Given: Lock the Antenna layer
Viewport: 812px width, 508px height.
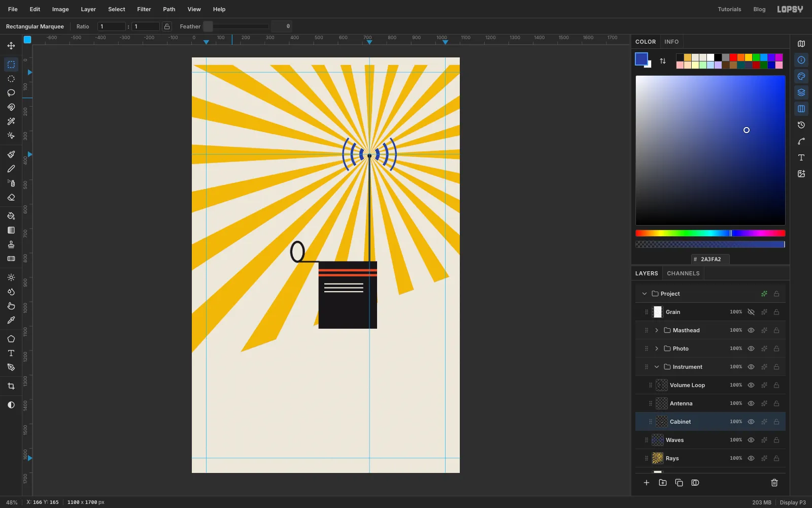Looking at the screenshot, I should (x=776, y=403).
